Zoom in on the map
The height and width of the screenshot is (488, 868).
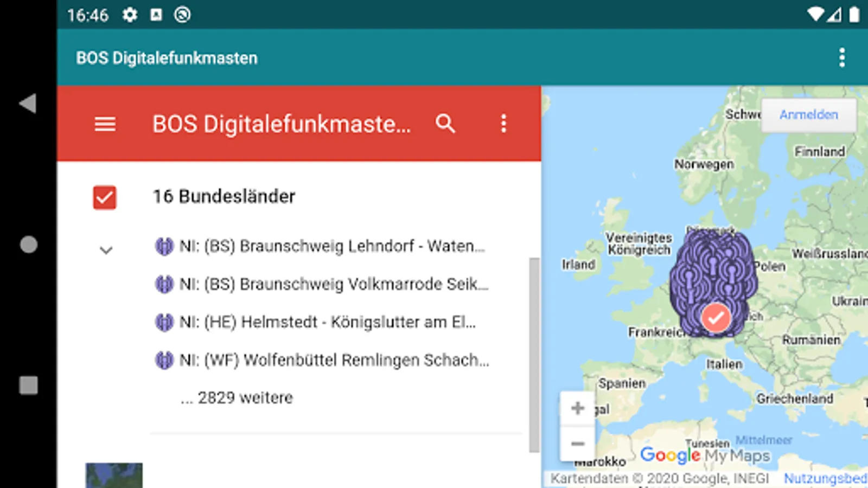pyautogui.click(x=578, y=408)
